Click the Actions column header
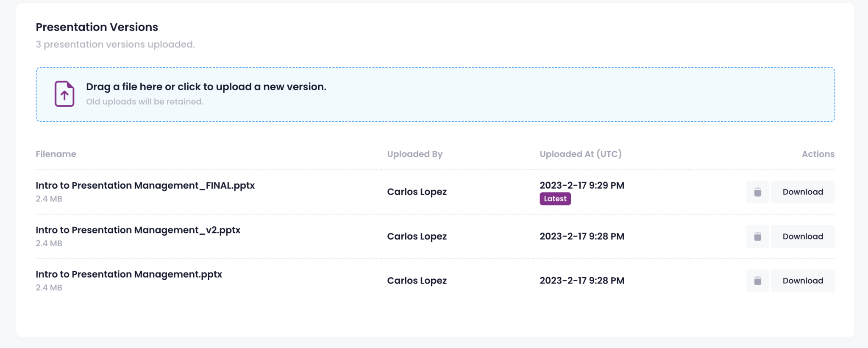The height and width of the screenshot is (348, 868). click(x=818, y=154)
